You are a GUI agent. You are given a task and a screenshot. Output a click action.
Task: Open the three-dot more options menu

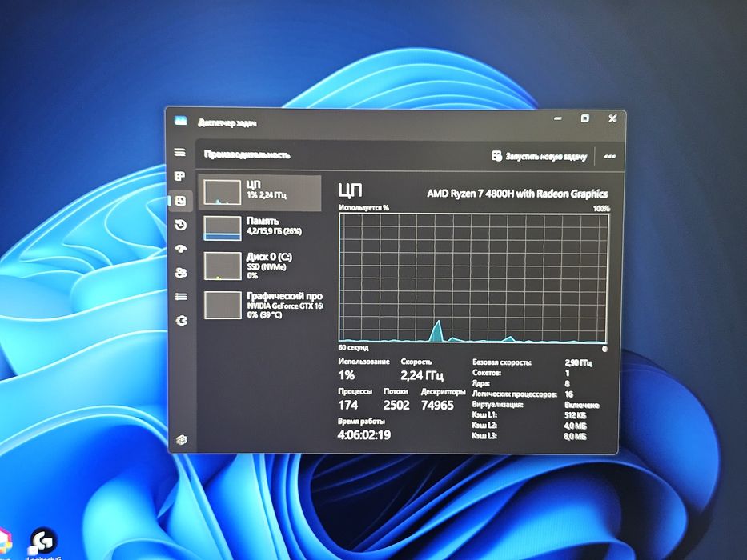click(x=609, y=157)
